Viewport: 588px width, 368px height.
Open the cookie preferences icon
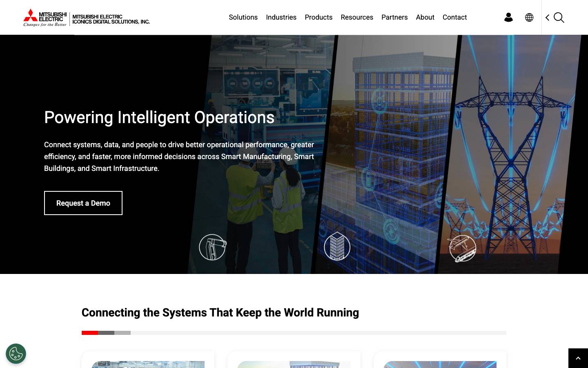click(x=16, y=354)
